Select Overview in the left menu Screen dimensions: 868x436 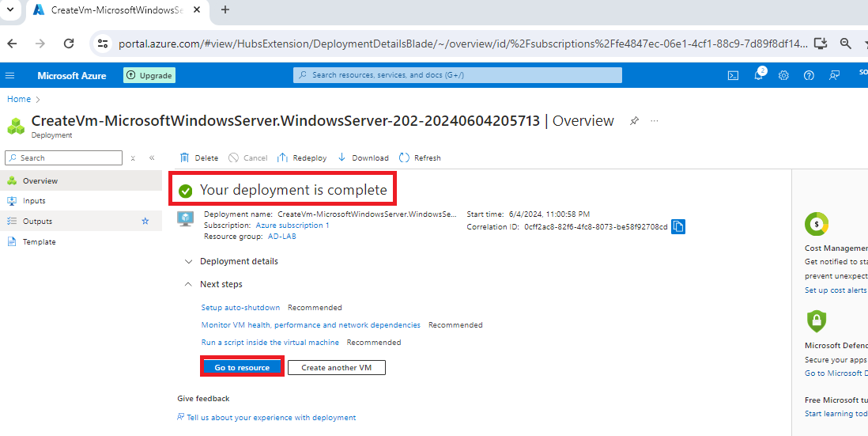(81, 180)
